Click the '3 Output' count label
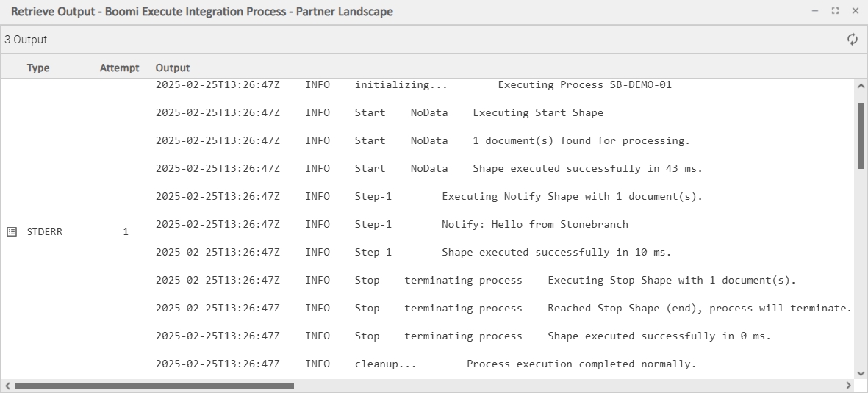The width and height of the screenshot is (868, 393). coord(26,40)
